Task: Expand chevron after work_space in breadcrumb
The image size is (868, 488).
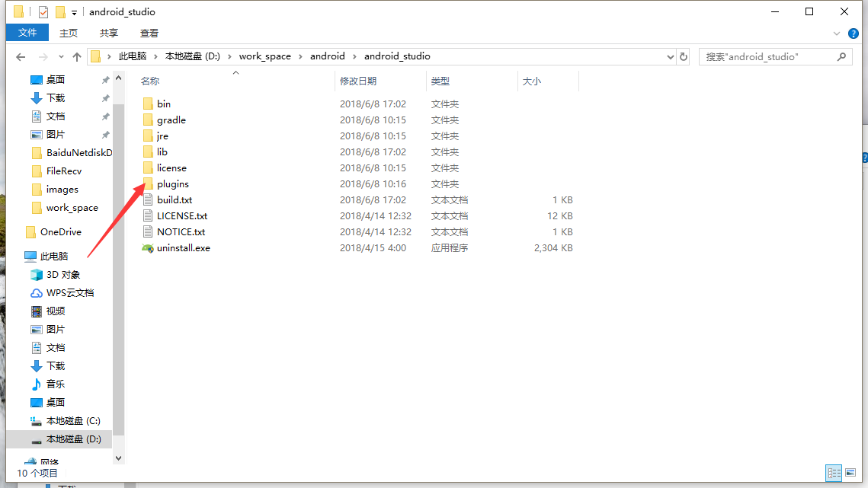Action: (x=300, y=56)
